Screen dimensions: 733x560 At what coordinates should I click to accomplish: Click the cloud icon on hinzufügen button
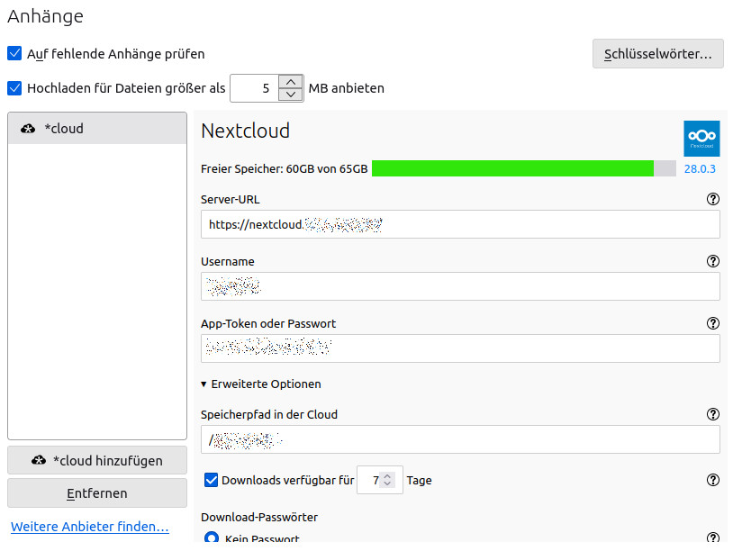click(x=40, y=460)
